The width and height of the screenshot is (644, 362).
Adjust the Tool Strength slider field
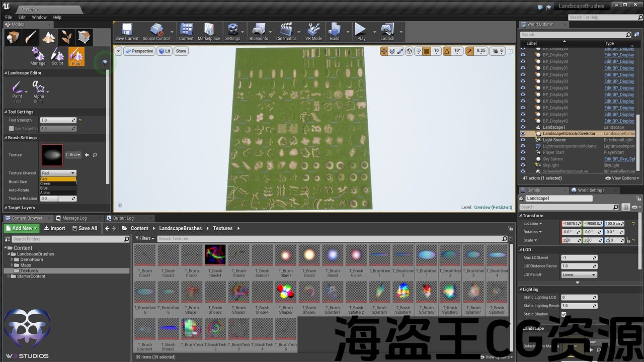(x=58, y=120)
